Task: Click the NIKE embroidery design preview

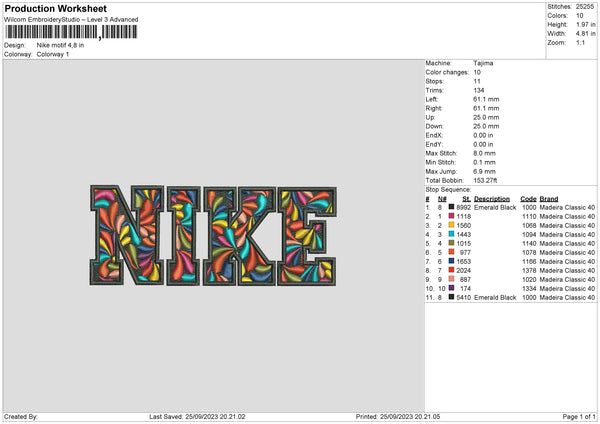Action: [213, 235]
